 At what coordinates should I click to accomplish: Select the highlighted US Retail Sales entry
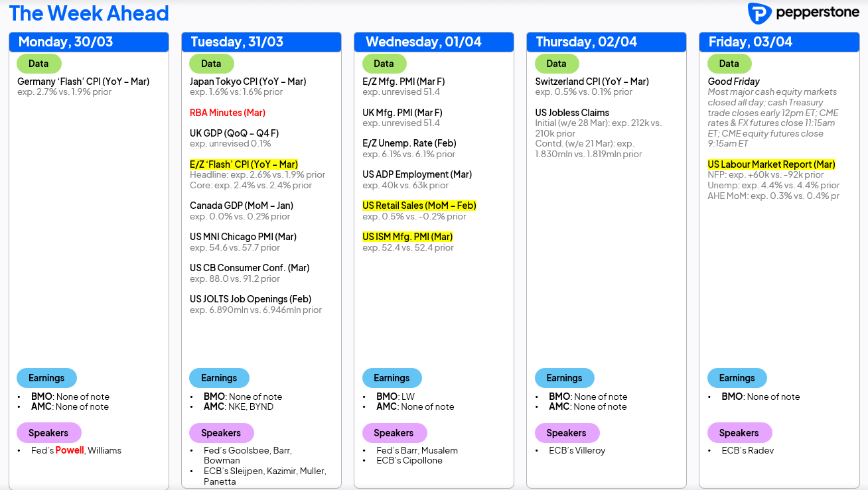[419, 206]
